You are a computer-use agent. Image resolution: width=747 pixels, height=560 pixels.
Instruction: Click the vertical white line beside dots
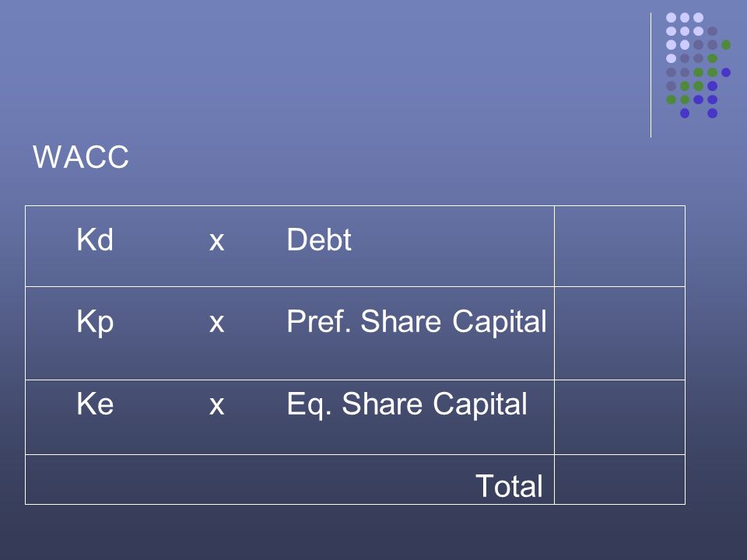pyautogui.click(x=651, y=75)
